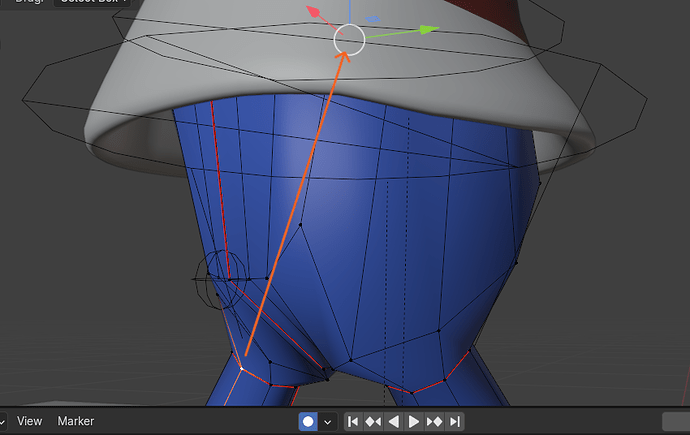The image size is (690, 435).
Task: Grab the green Y-axis gizmo arrow
Action: [x=429, y=29]
